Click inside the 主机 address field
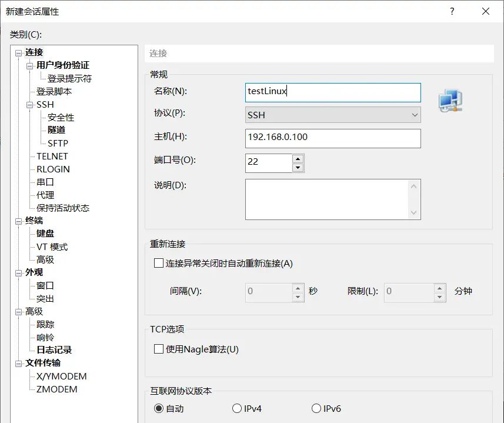The width and height of the screenshot is (504, 423). (333, 138)
